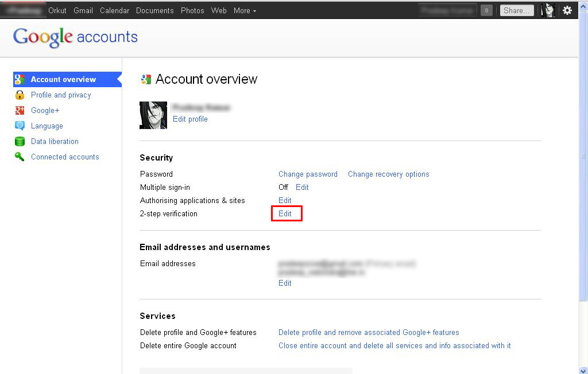
Task: Click the Data liberation database icon
Action: pyautogui.click(x=20, y=141)
